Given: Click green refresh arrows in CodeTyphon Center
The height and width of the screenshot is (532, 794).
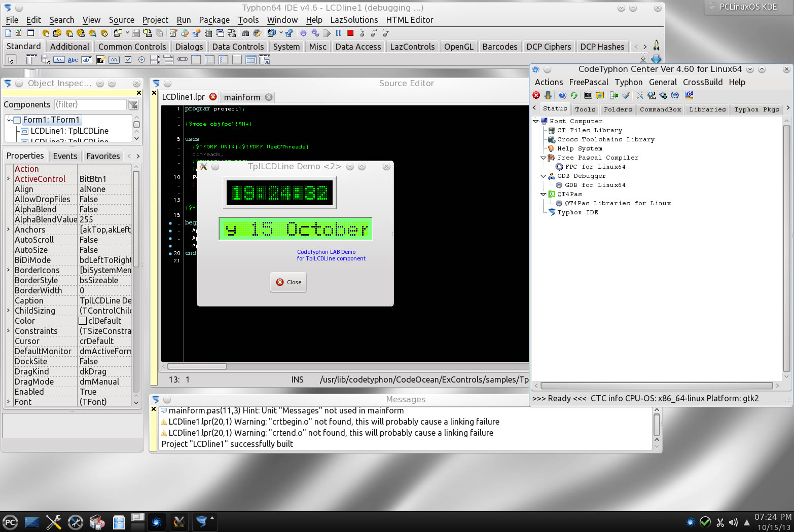Looking at the screenshot, I should click(x=574, y=95).
